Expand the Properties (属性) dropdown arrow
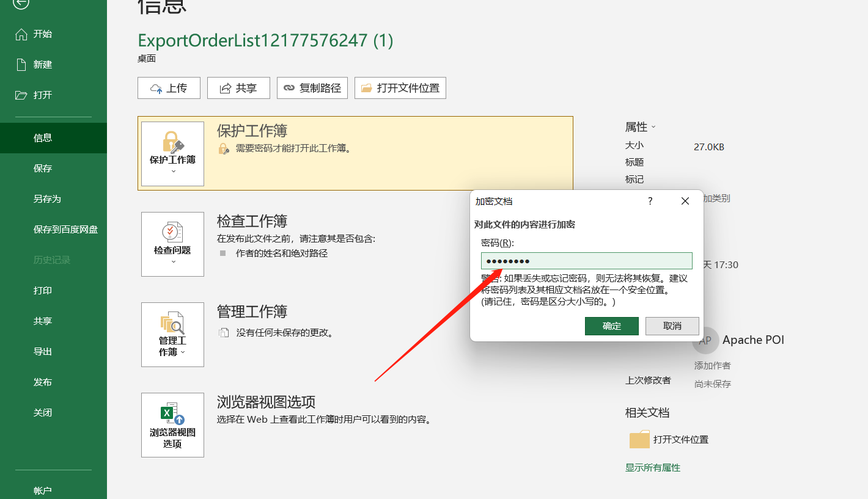Viewport: 868px width, 499px height. (653, 127)
